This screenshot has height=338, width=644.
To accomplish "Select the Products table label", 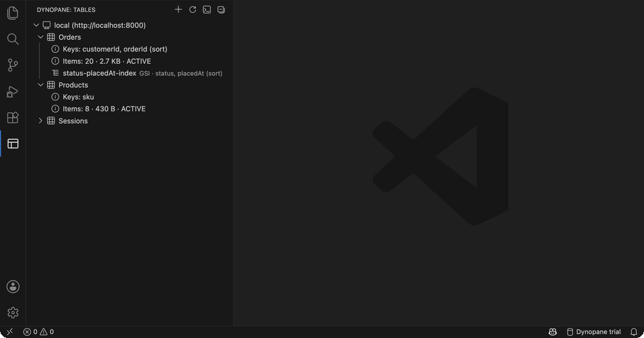I will pyautogui.click(x=73, y=85).
